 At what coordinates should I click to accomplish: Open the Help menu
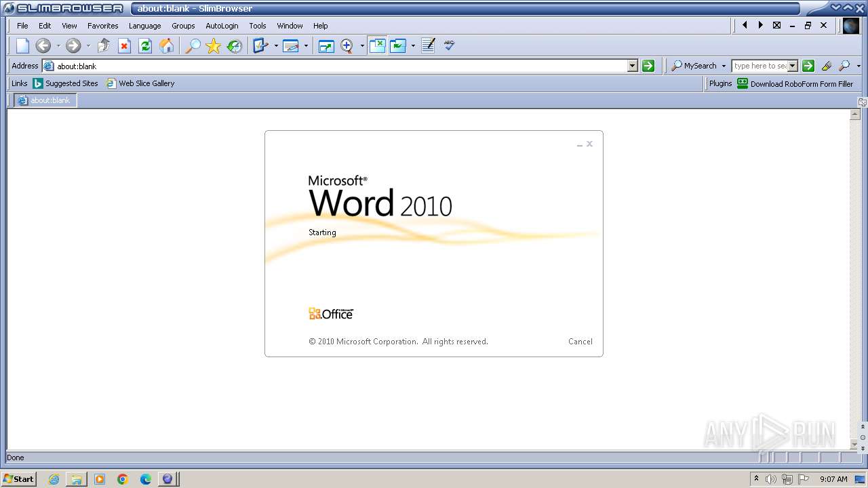tap(321, 26)
